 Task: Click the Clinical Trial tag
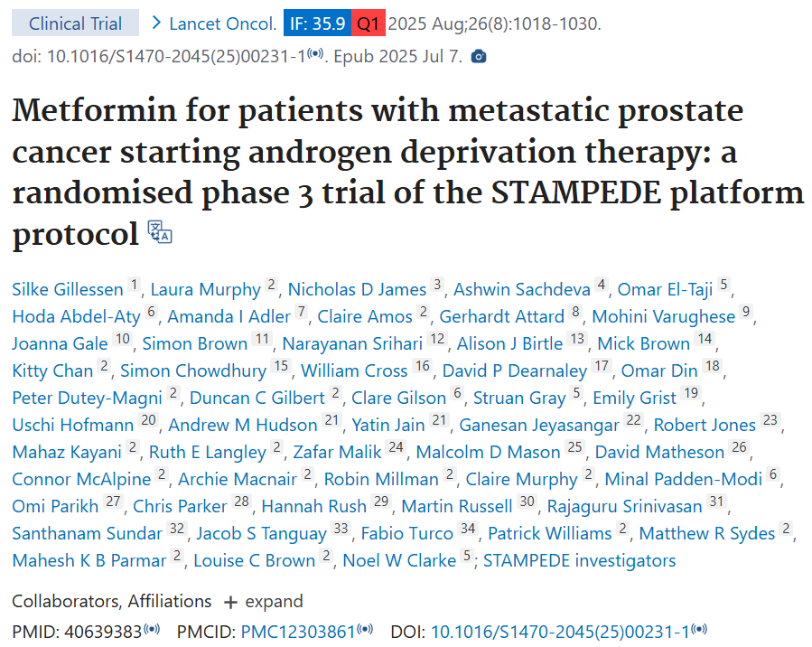[76, 23]
